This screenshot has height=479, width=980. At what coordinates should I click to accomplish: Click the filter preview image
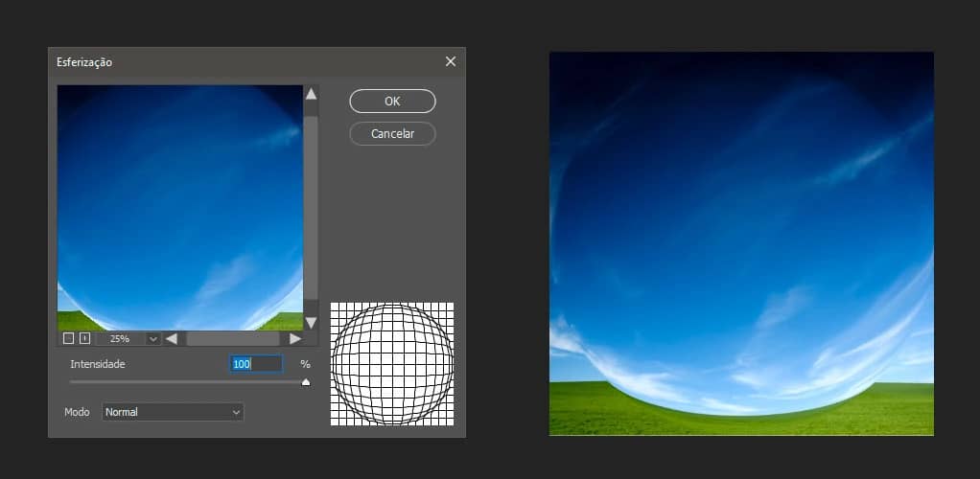pos(180,208)
